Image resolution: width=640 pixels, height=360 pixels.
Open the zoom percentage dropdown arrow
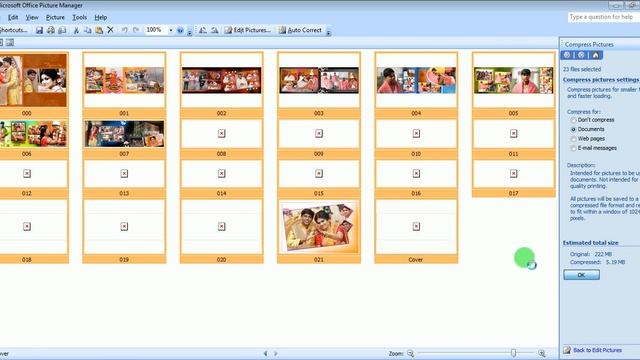(171, 30)
